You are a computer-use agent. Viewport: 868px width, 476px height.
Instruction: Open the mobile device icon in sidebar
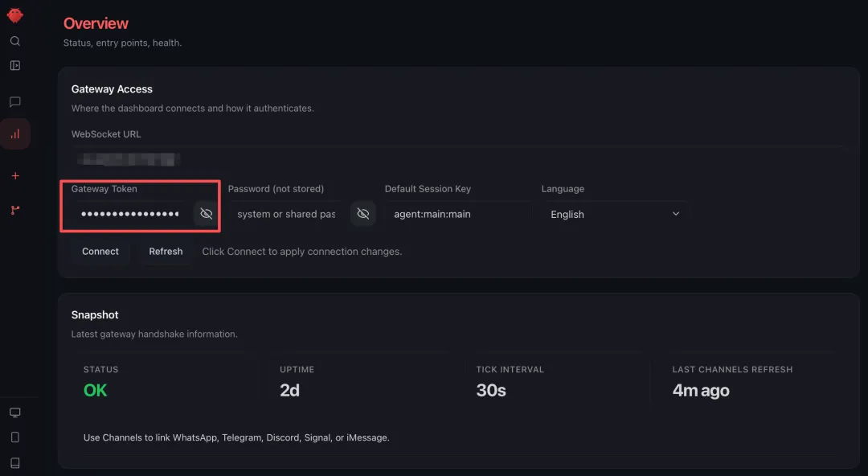pyautogui.click(x=15, y=437)
